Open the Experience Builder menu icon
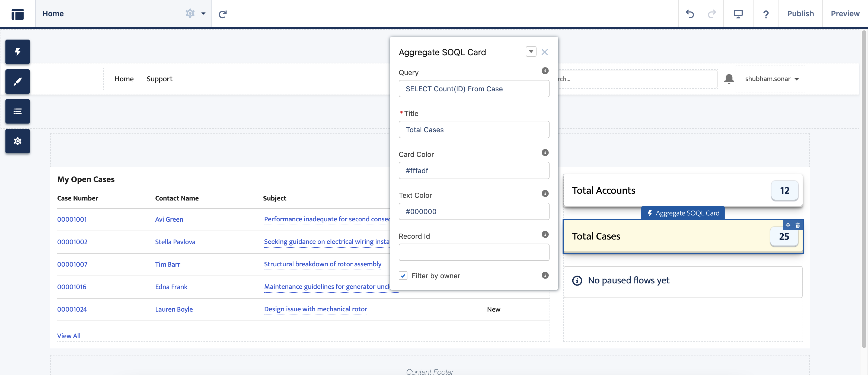 coord(18,14)
